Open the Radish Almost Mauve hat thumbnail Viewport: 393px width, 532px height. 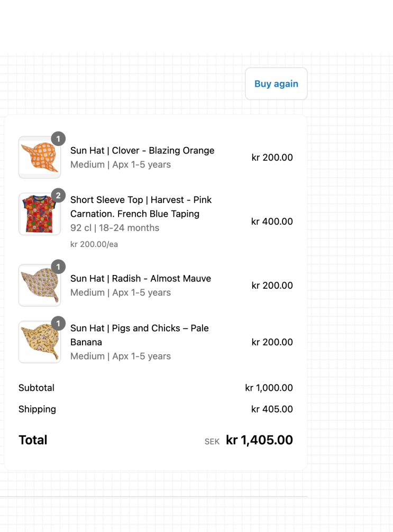point(39,286)
